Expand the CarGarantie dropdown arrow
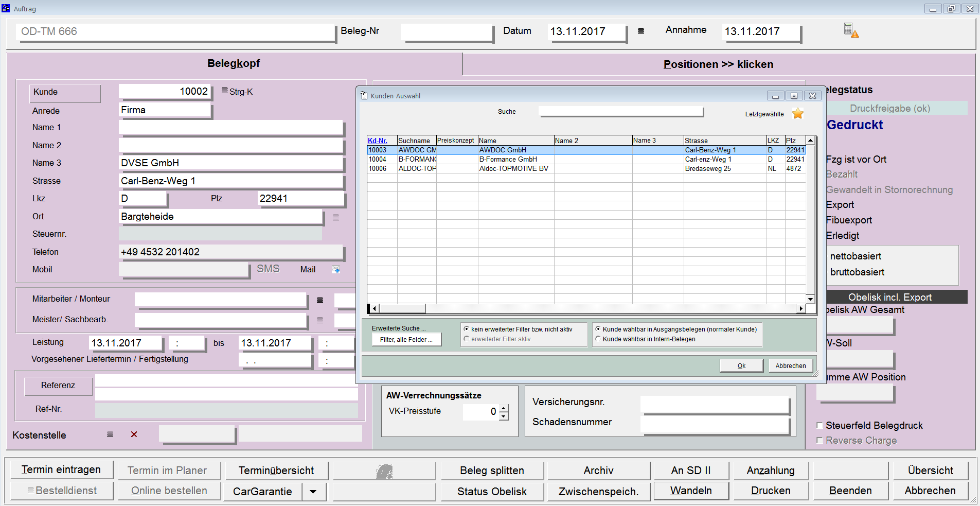Viewport: 980px width, 506px height. pos(313,492)
